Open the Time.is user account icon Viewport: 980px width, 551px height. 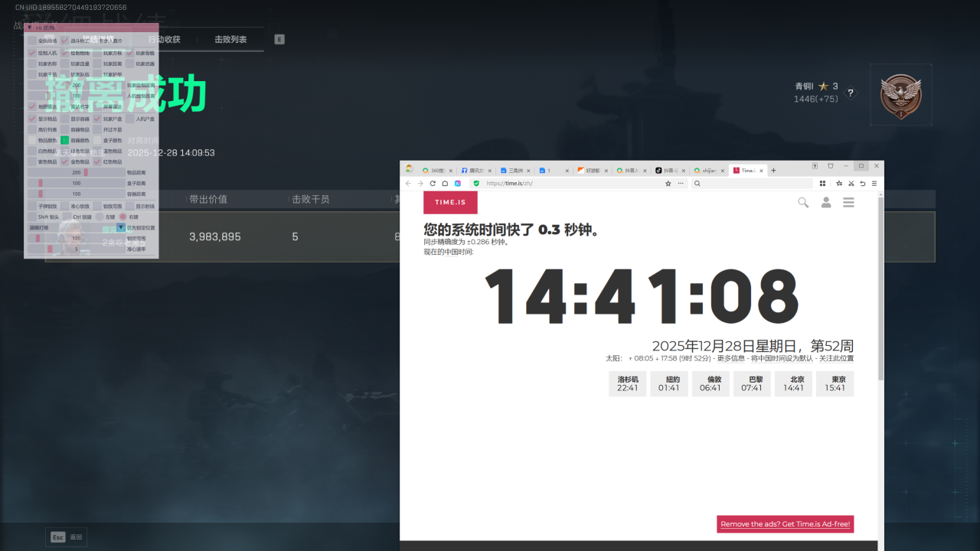tap(826, 203)
